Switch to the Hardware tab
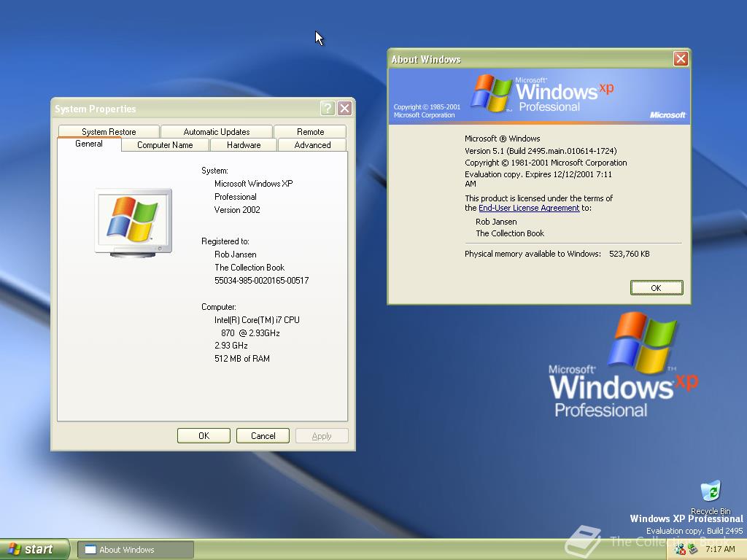This screenshot has height=560, width=747. (244, 145)
